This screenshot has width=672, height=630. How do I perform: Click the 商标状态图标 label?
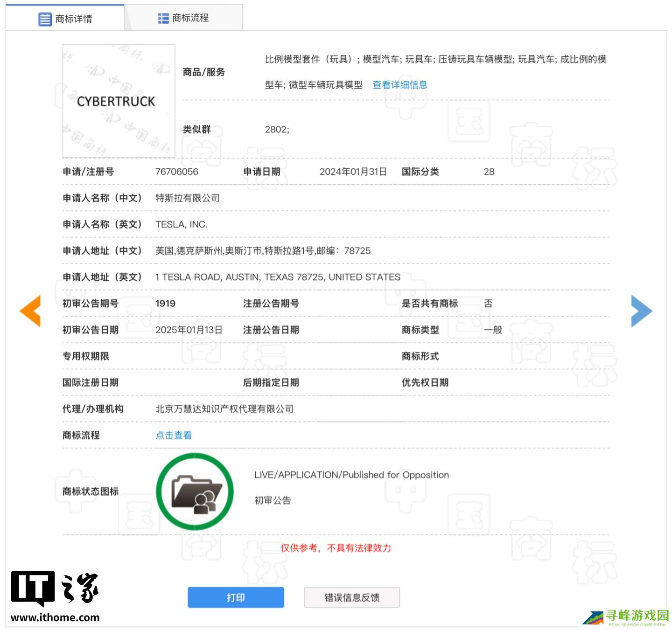coord(91,492)
